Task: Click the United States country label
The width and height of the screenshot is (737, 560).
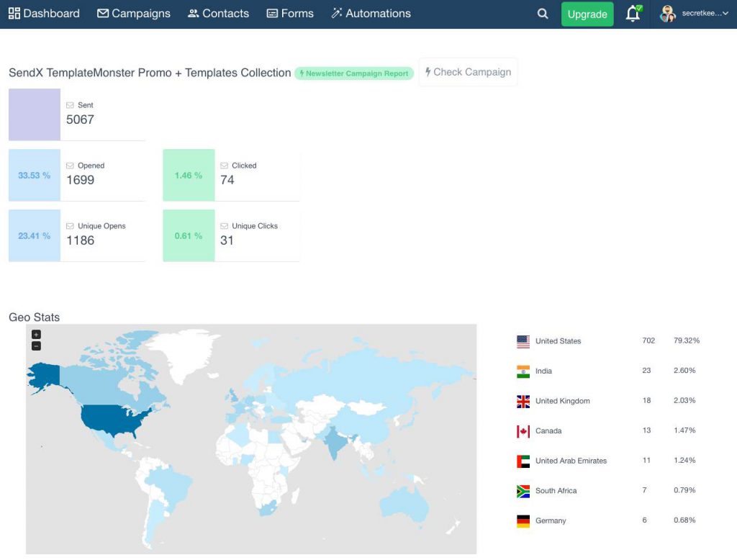Action: pyautogui.click(x=558, y=341)
